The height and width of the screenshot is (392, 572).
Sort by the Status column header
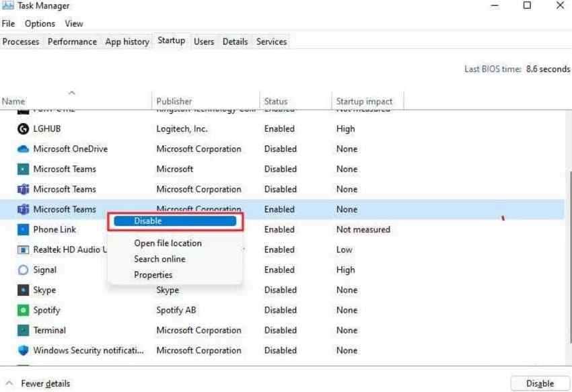pyautogui.click(x=295, y=101)
